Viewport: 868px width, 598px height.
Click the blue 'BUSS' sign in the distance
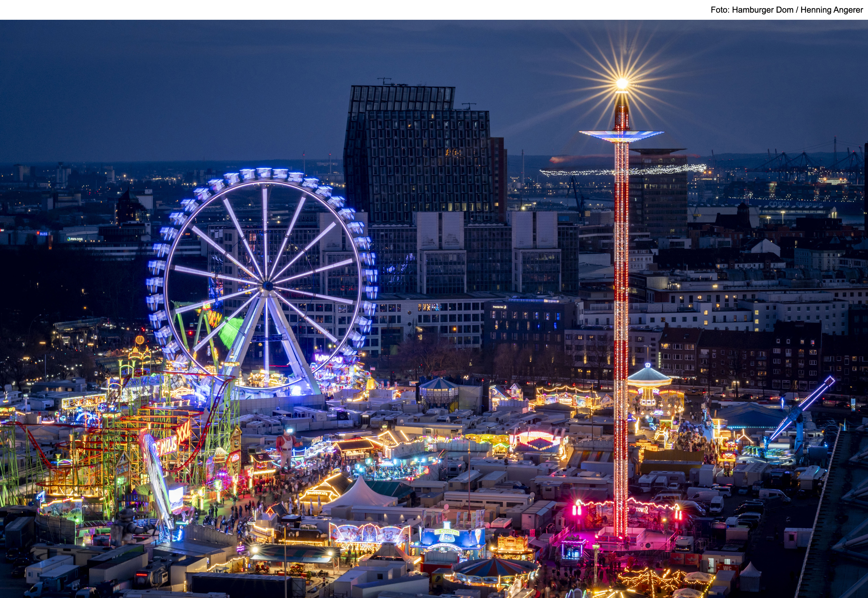[x=43, y=234]
